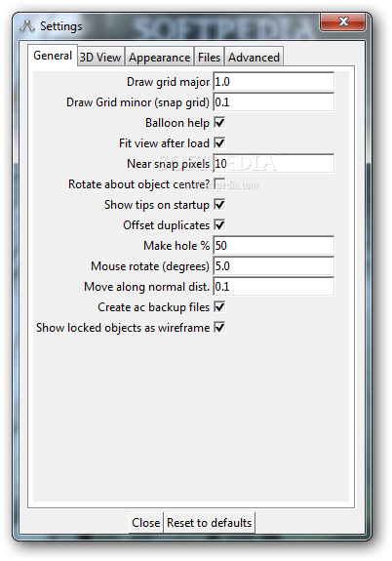Viewport: 392px width, 561px height.
Task: Click the "Balloon help" label text
Action: click(x=177, y=123)
